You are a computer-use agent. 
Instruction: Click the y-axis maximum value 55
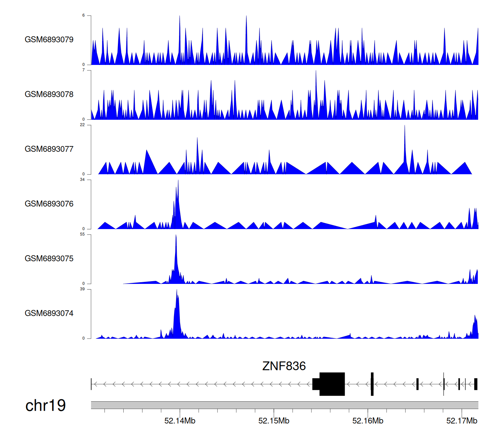click(x=82, y=234)
